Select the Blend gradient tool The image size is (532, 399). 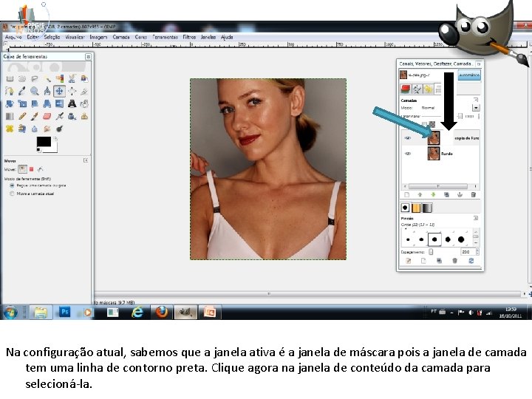(x=10, y=117)
